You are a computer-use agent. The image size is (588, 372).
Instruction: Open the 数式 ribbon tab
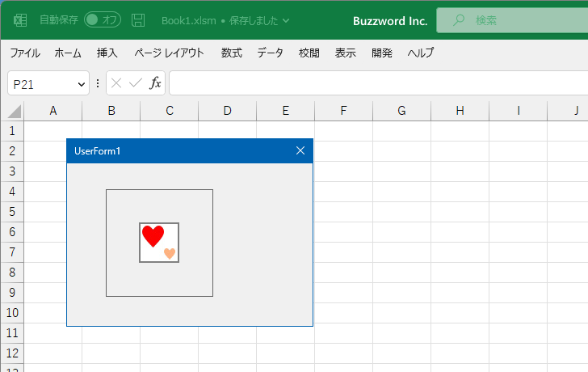[231, 53]
